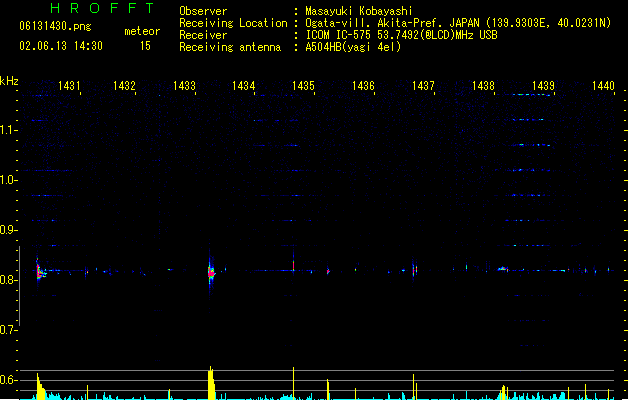Click frequency axis label 0.7
The image size is (629, 400).
click(x=7, y=330)
